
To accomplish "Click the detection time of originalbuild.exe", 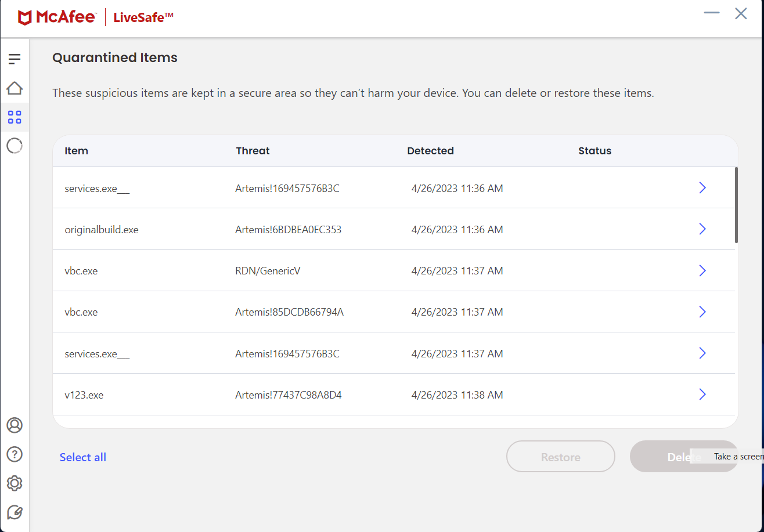I will (457, 230).
